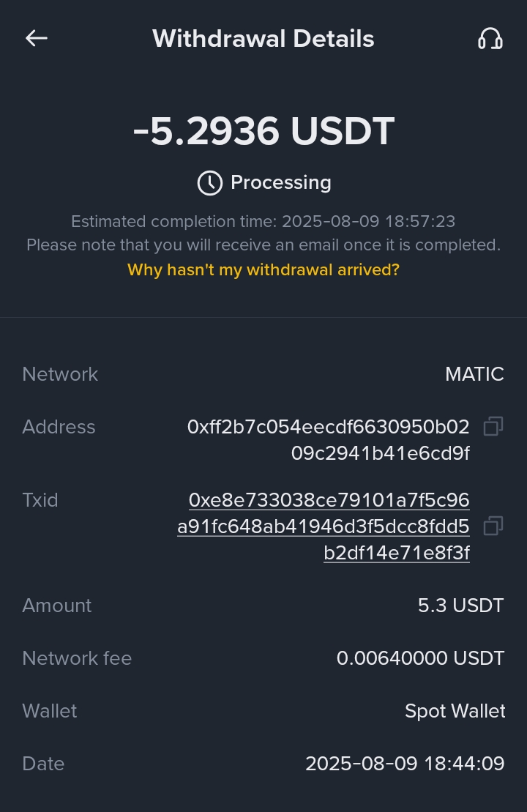Tap the clock icon beside Processing
This screenshot has height=812, width=527.
210,182
